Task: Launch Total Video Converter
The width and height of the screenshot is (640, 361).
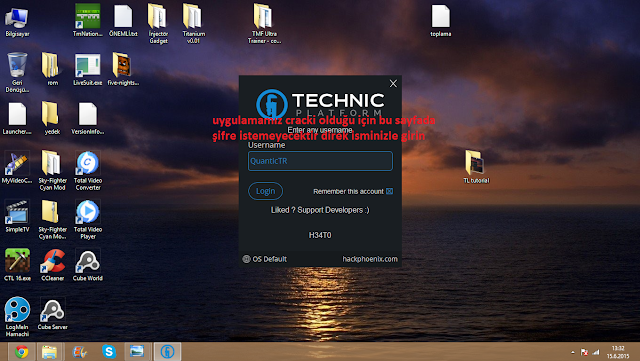Action: coord(87,171)
